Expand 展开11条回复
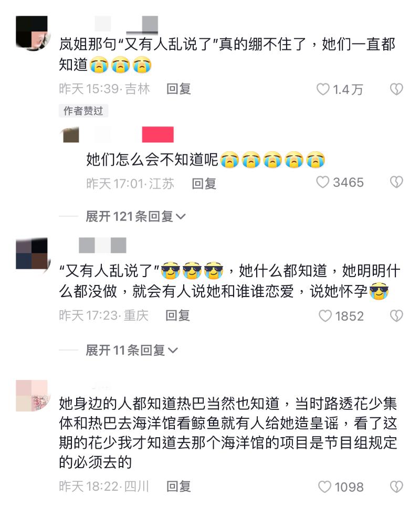The height and width of the screenshot is (507, 420). click(x=132, y=350)
